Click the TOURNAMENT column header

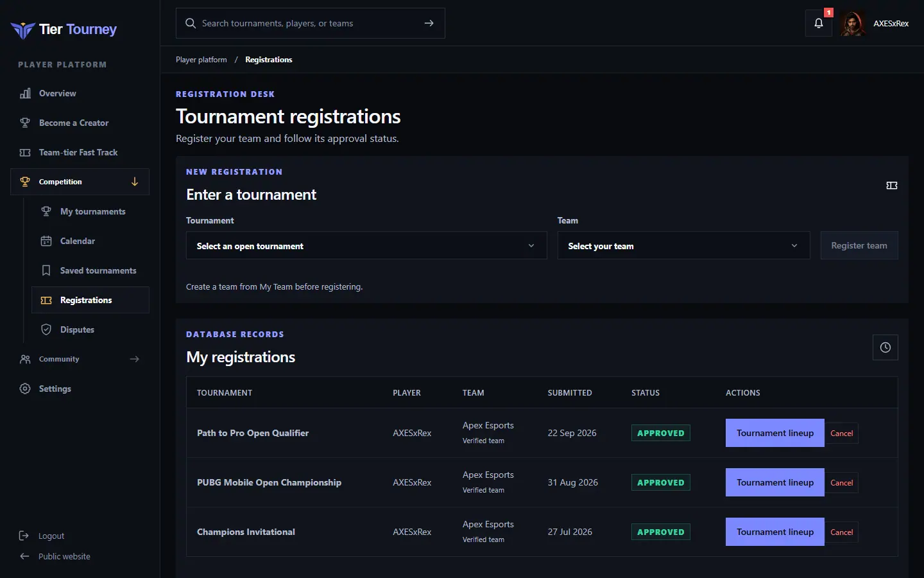(225, 393)
